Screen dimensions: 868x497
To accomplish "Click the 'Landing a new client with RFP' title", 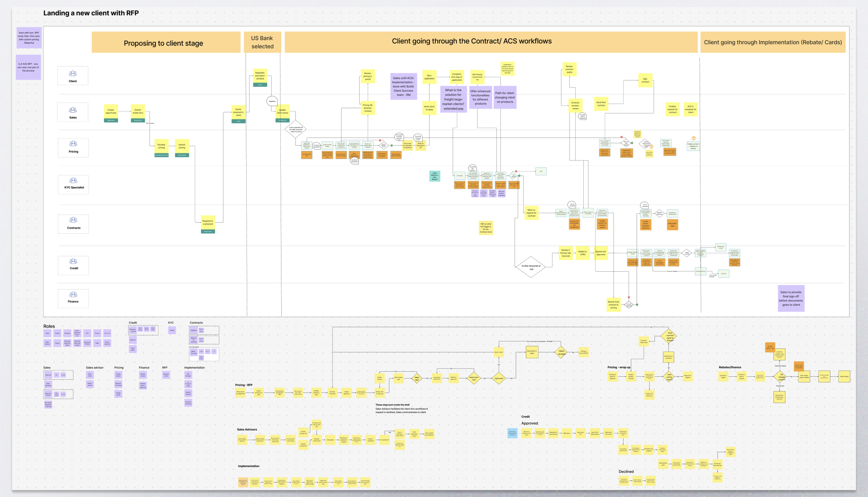I will (x=91, y=13).
